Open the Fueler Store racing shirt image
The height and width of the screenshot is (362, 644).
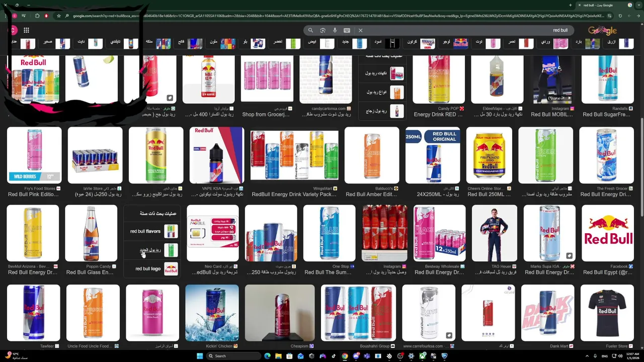pyautogui.click(x=607, y=313)
